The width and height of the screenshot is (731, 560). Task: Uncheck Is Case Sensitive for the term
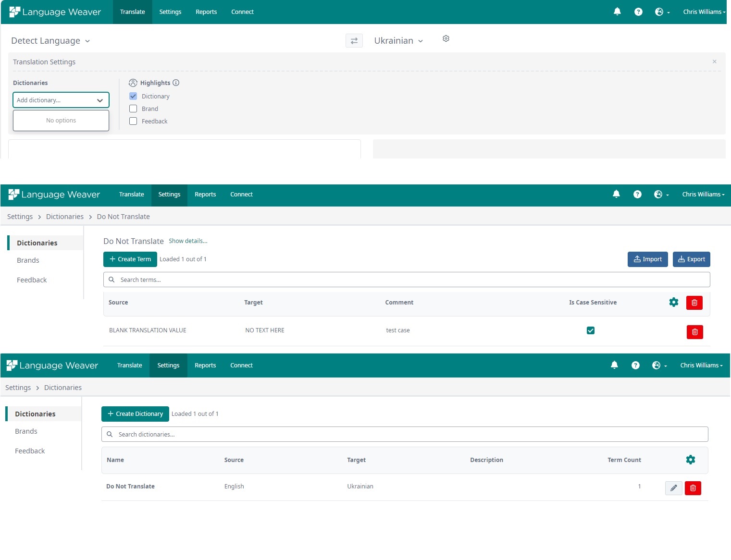[x=591, y=330]
